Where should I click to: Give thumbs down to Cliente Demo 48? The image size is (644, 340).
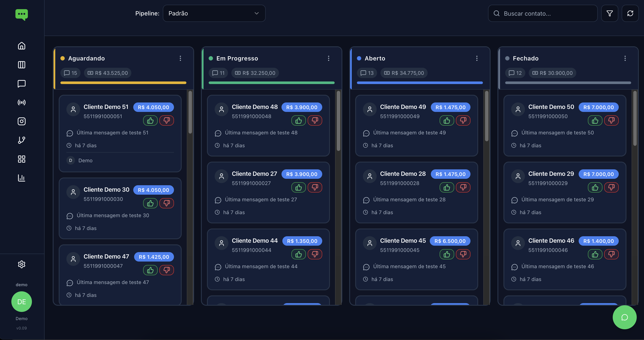(315, 120)
